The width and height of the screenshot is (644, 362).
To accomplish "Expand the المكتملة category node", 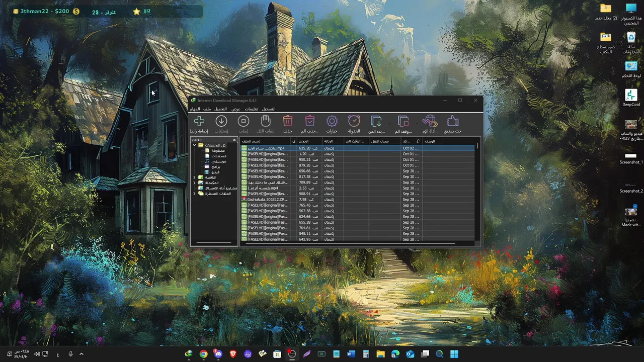I will (x=194, y=183).
